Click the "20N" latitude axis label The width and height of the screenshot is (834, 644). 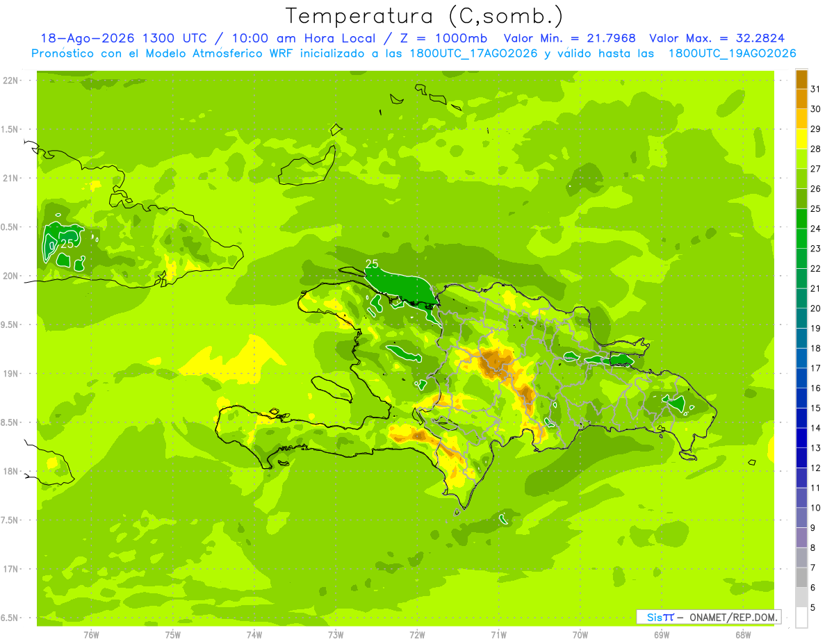pyautogui.click(x=12, y=276)
